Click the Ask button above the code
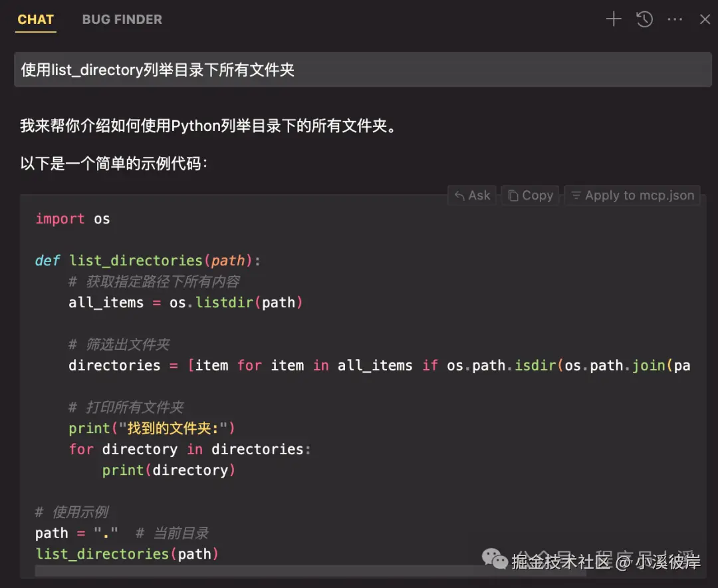Viewport: 718px width, 588px height. pyautogui.click(x=472, y=195)
